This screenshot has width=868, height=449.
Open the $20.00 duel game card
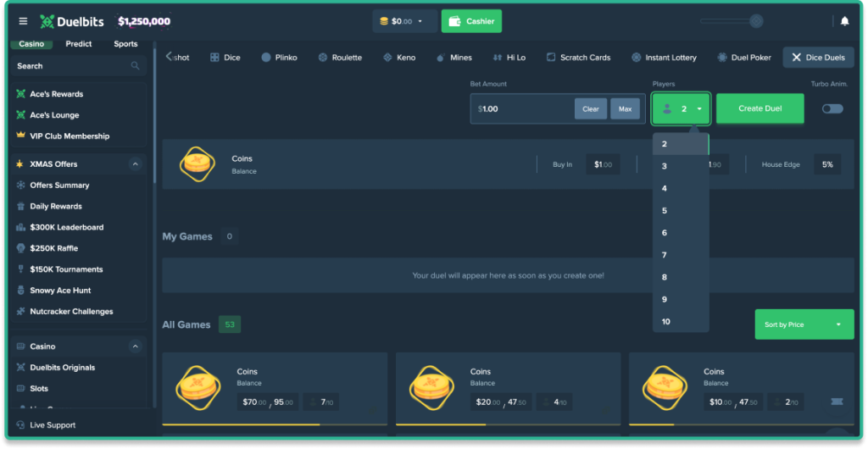click(509, 390)
